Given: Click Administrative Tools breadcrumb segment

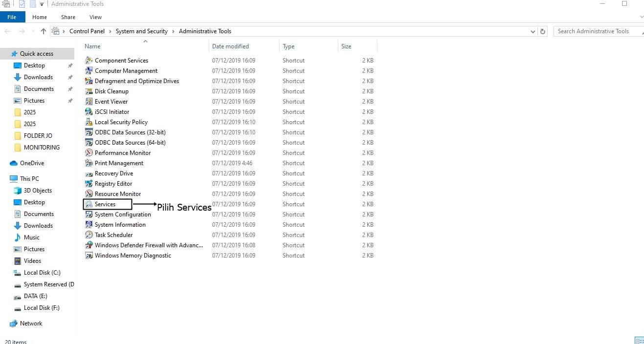Looking at the screenshot, I should pos(205,31).
